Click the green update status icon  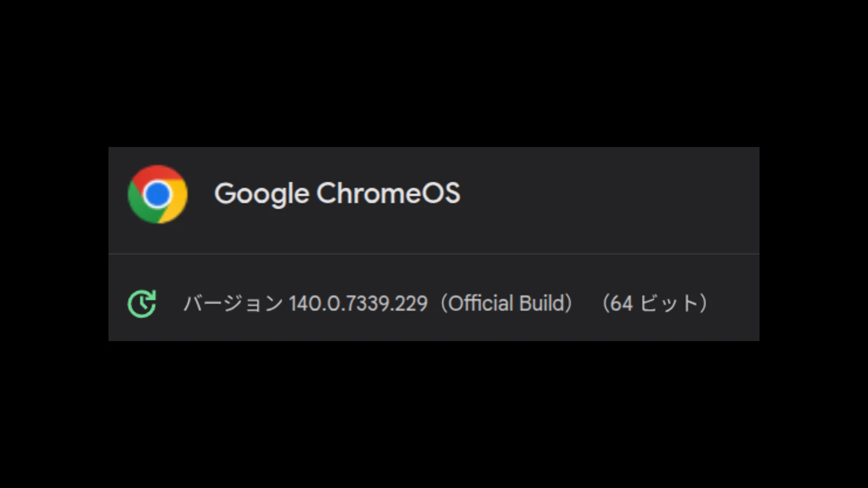pos(142,303)
